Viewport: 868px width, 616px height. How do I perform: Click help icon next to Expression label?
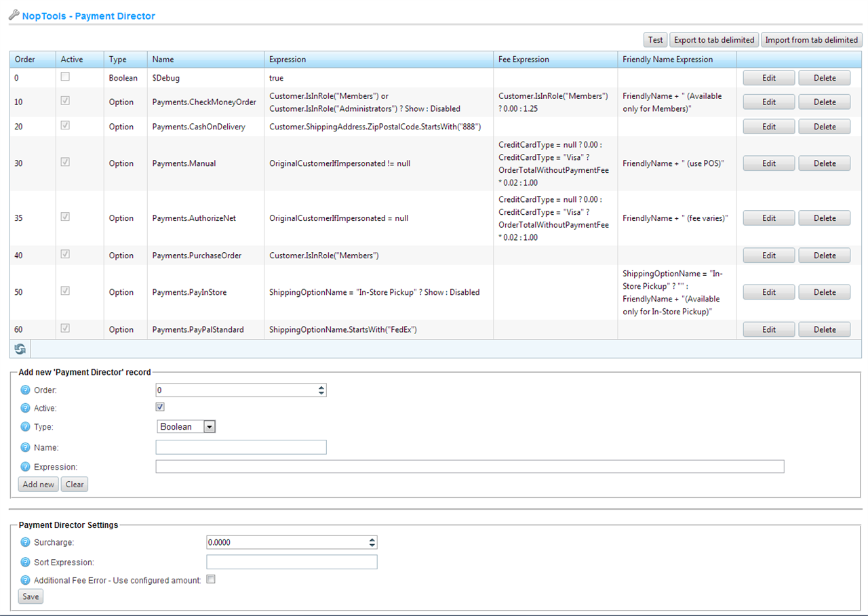[26, 467]
